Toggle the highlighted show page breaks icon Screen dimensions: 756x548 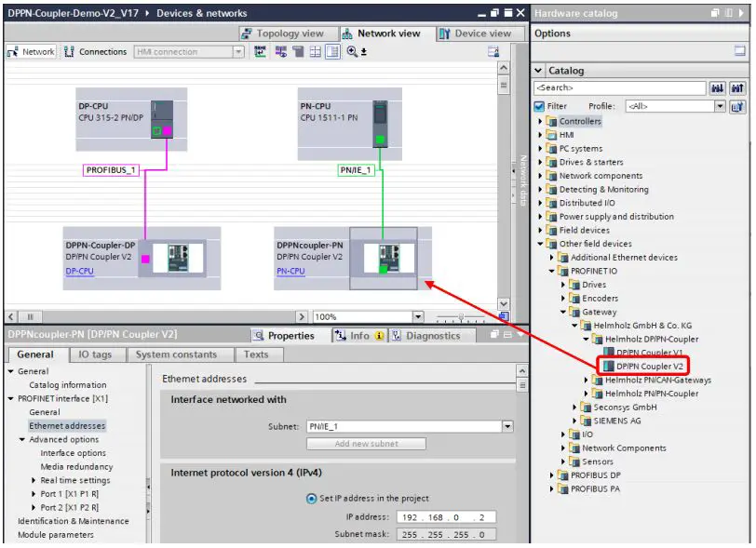pos(332,51)
